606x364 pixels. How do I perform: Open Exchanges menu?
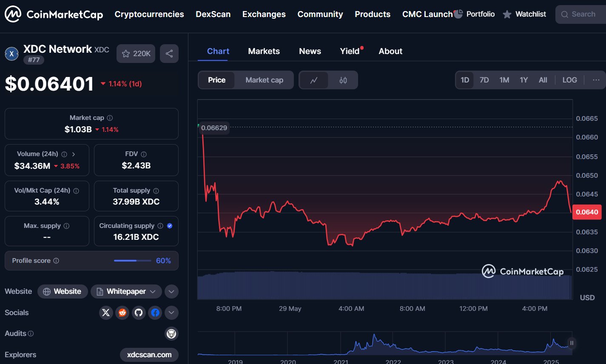[264, 14]
